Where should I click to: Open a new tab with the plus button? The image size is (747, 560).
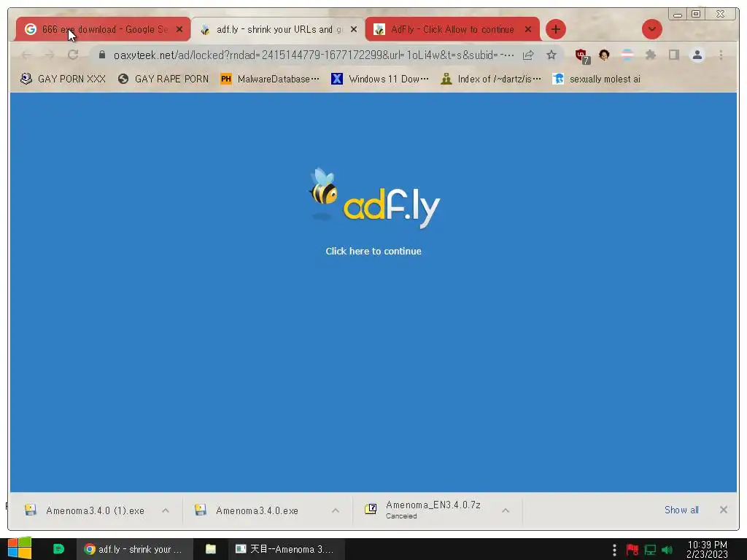tap(555, 29)
